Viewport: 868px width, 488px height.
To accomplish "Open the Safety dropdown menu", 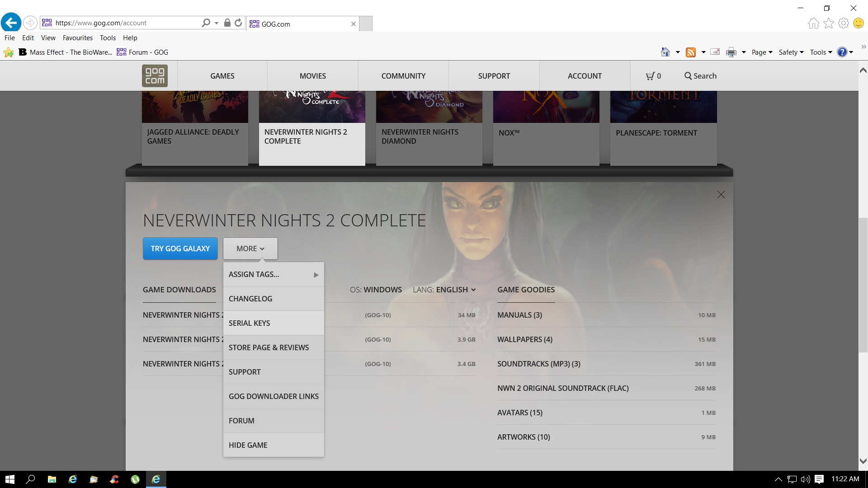I will click(x=791, y=52).
